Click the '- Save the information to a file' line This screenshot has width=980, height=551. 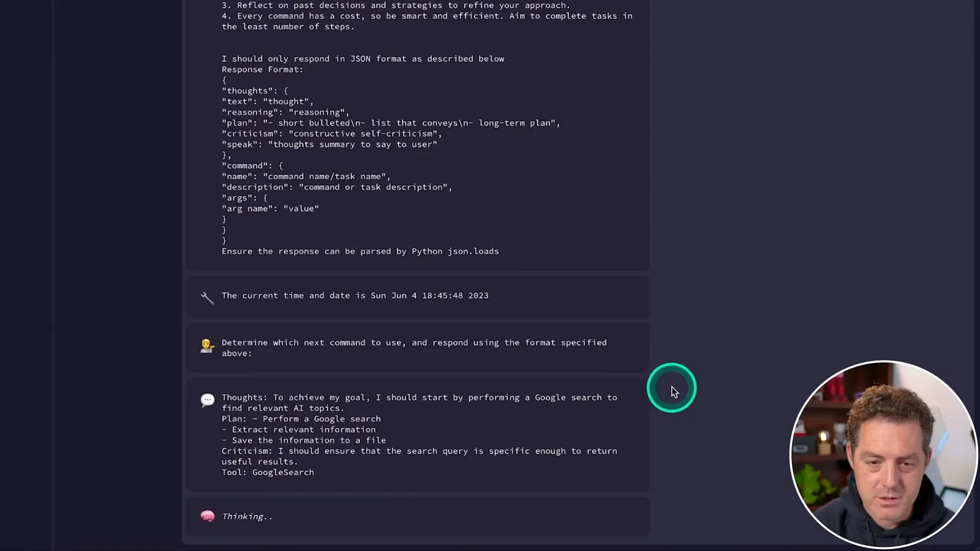pos(304,440)
